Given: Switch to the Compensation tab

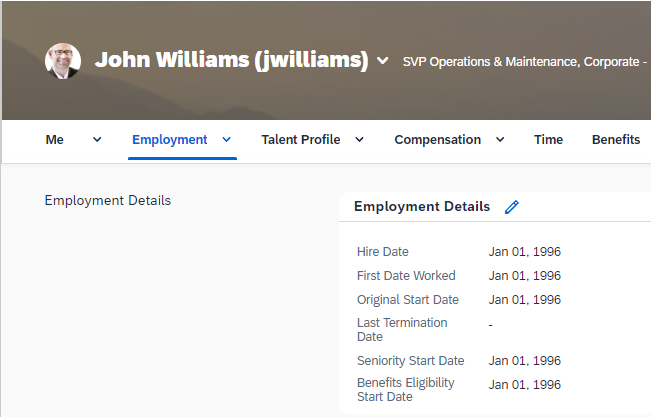Looking at the screenshot, I should [x=438, y=140].
